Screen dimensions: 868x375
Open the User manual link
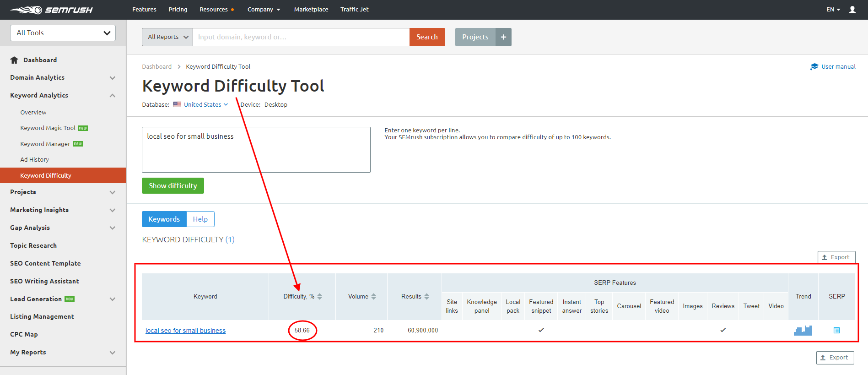(838, 67)
